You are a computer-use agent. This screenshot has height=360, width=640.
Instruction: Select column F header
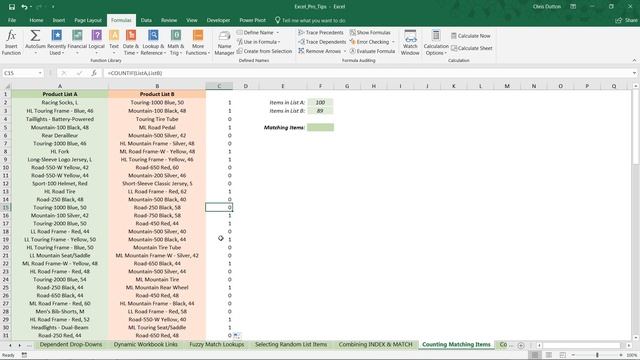pyautogui.click(x=320, y=86)
